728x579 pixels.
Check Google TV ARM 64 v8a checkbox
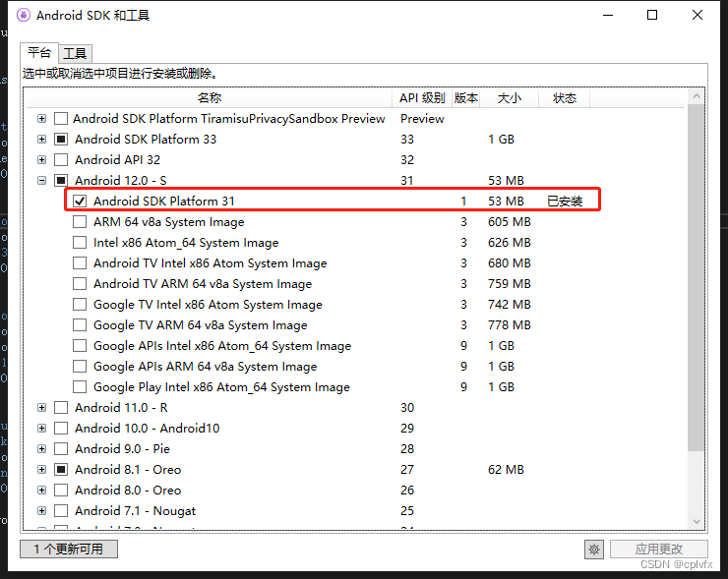click(x=80, y=325)
